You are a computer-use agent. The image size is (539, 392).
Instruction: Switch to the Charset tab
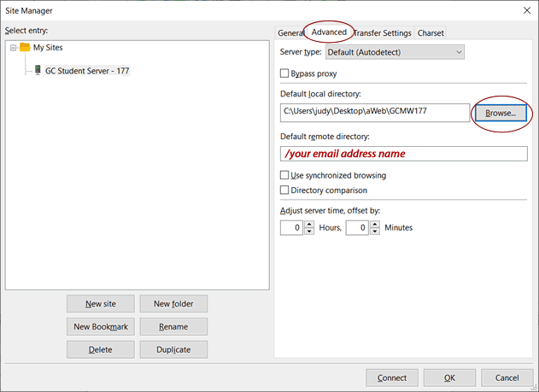tap(431, 33)
